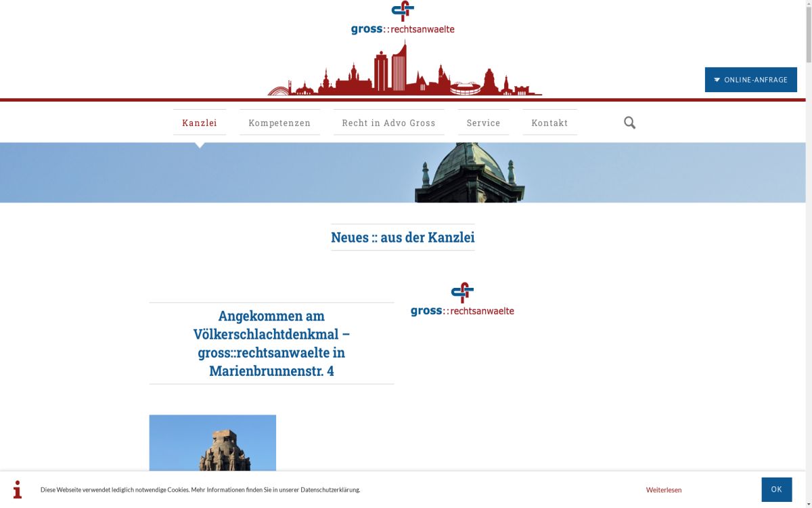Image resolution: width=812 pixels, height=508 pixels.
Task: Open the Kompetenzen menu item
Action: [279, 122]
